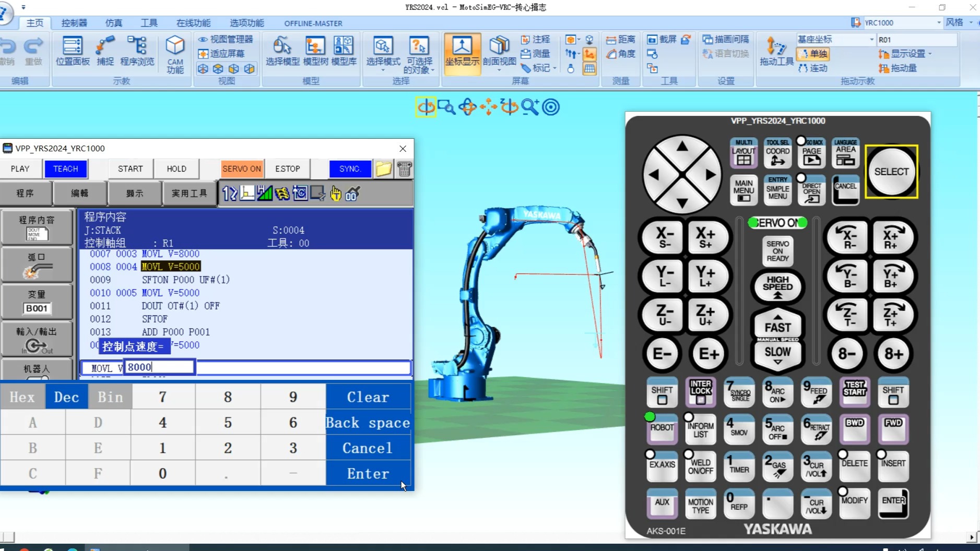Toggle the SYNC. button
Image resolution: width=980 pixels, height=551 pixels.
coord(350,169)
